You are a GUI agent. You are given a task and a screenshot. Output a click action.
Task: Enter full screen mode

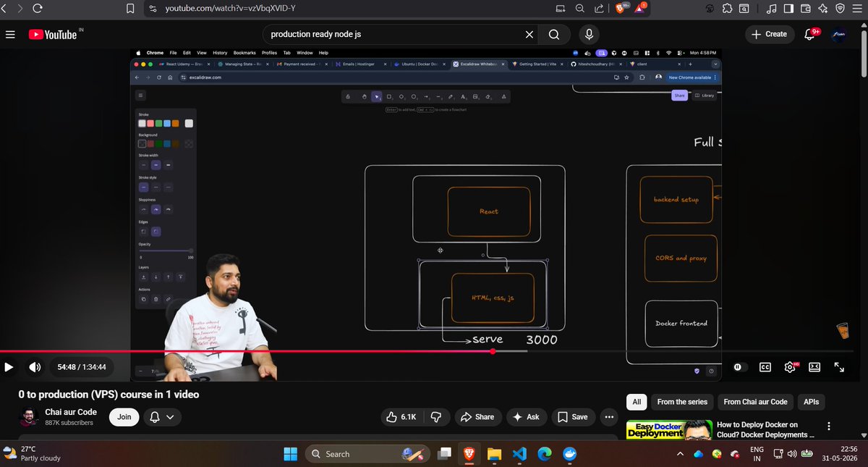(x=839, y=367)
